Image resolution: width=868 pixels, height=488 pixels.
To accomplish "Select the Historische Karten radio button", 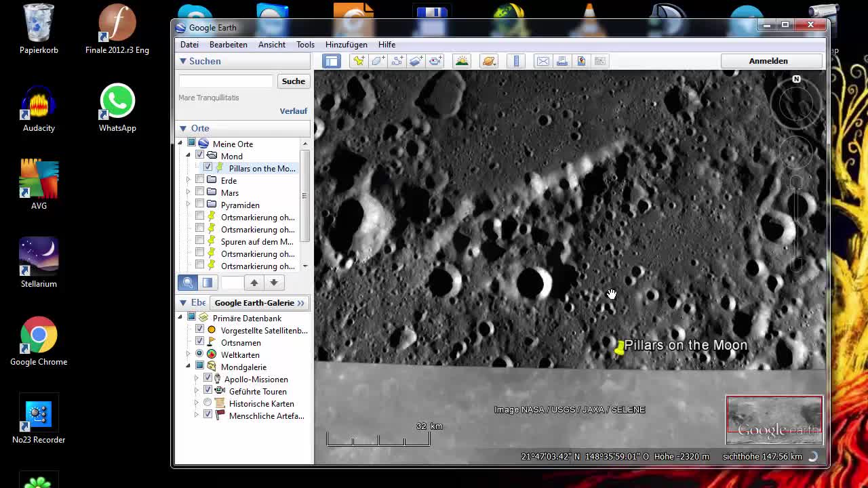I will 208,402.
